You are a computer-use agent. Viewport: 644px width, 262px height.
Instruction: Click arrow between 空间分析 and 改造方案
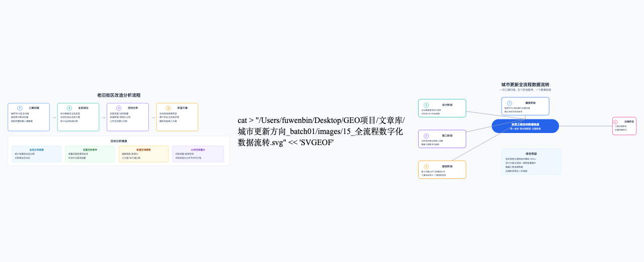(153, 117)
